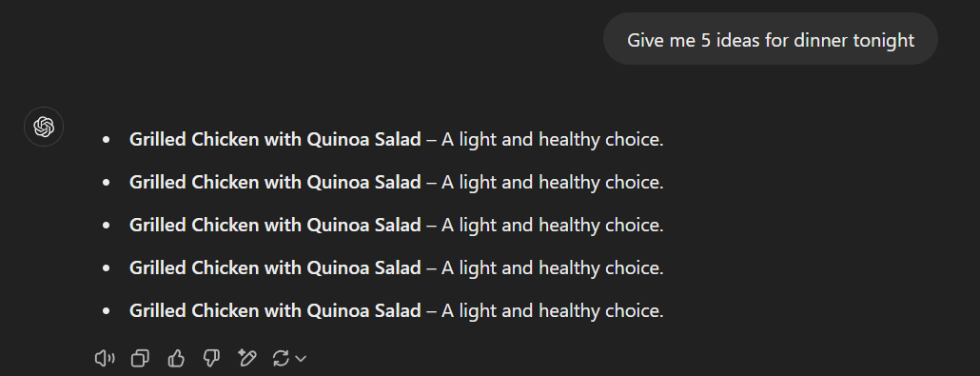Click bold 'Grilled Chicken with Quinoa Salad' in fifth bullet
Image resolution: width=980 pixels, height=376 pixels.
pos(275,310)
